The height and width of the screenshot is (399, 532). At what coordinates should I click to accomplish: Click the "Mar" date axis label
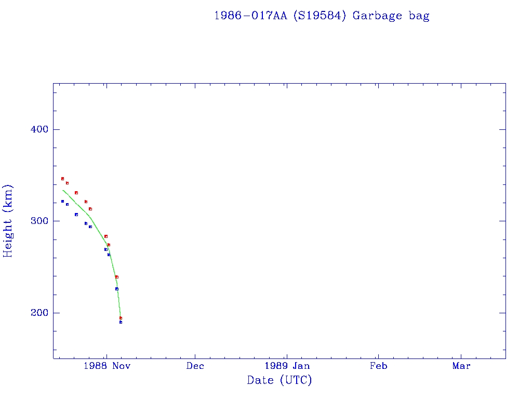[x=461, y=366]
